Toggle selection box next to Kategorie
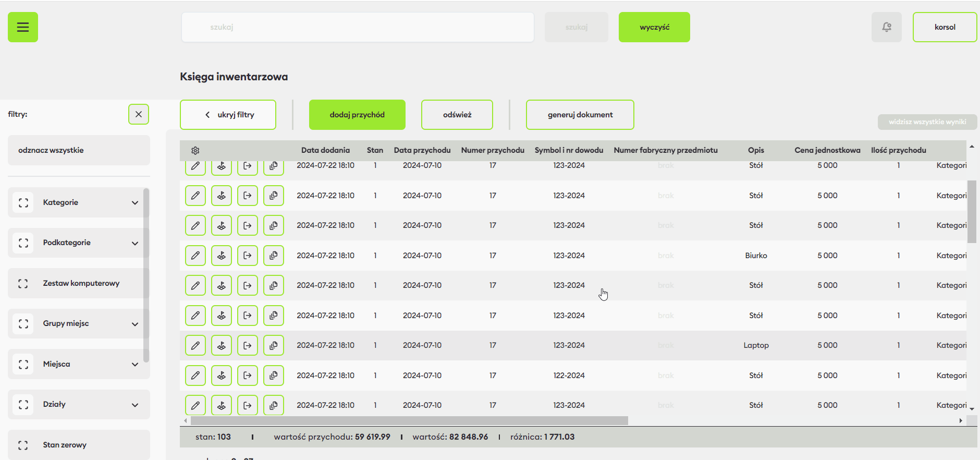Image resolution: width=980 pixels, height=460 pixels. pyautogui.click(x=23, y=202)
